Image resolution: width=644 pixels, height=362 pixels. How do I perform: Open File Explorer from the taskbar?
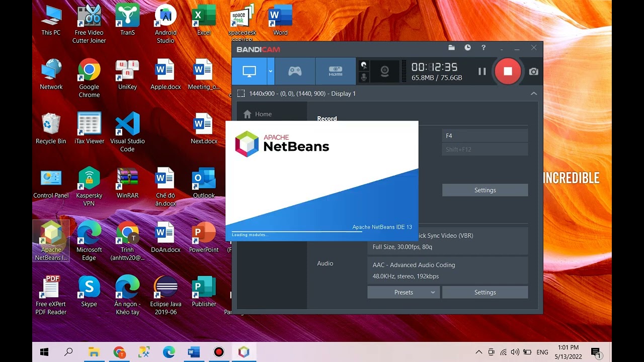[94, 352]
